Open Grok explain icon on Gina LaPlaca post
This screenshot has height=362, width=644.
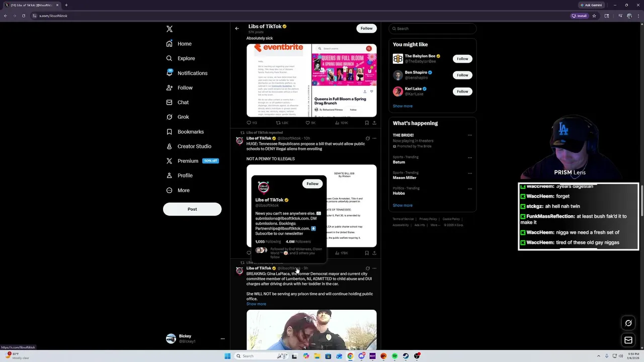pos(368,268)
